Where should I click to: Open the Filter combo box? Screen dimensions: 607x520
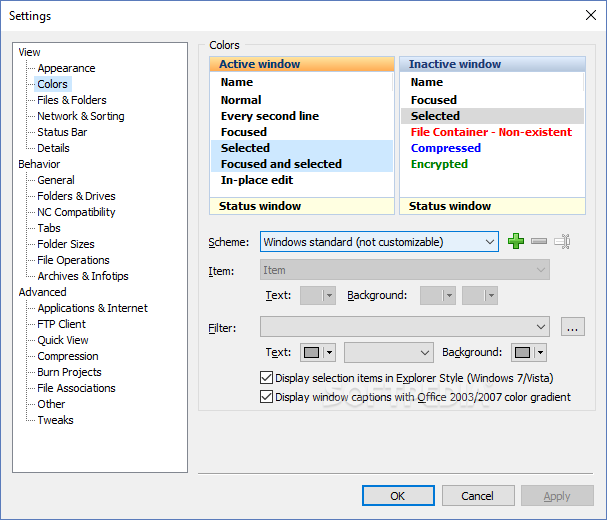point(405,327)
